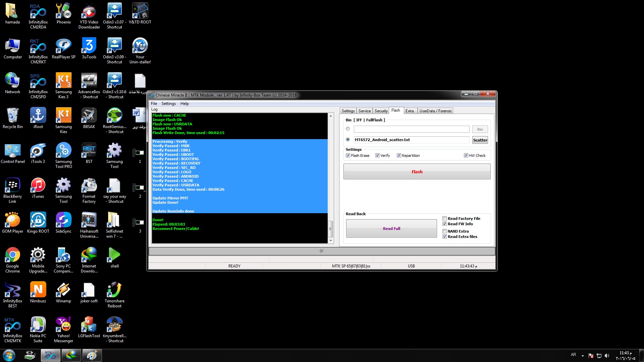
Task: Switch to the Extra tab
Action: pyautogui.click(x=410, y=111)
